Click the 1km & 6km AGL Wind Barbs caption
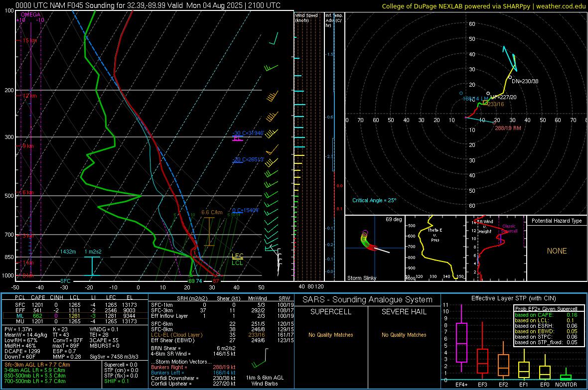The width and height of the screenshot is (588, 390). click(x=265, y=381)
